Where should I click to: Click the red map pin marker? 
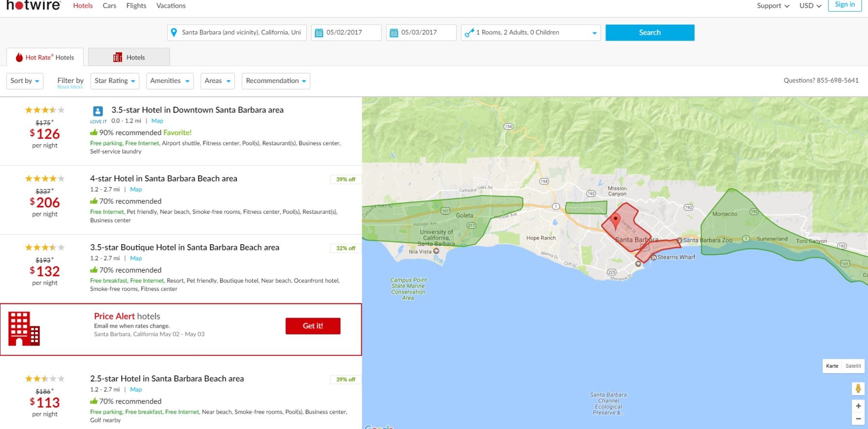coord(615,221)
